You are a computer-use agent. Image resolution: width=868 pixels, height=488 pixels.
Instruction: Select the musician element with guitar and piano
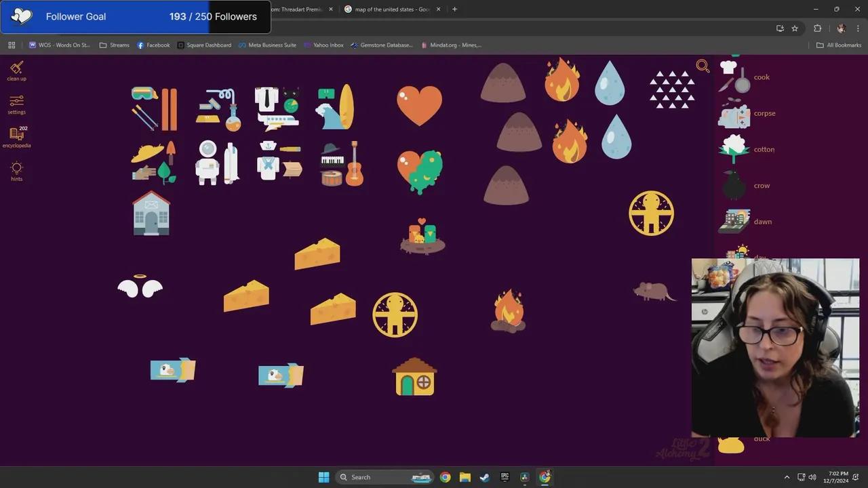(342, 163)
